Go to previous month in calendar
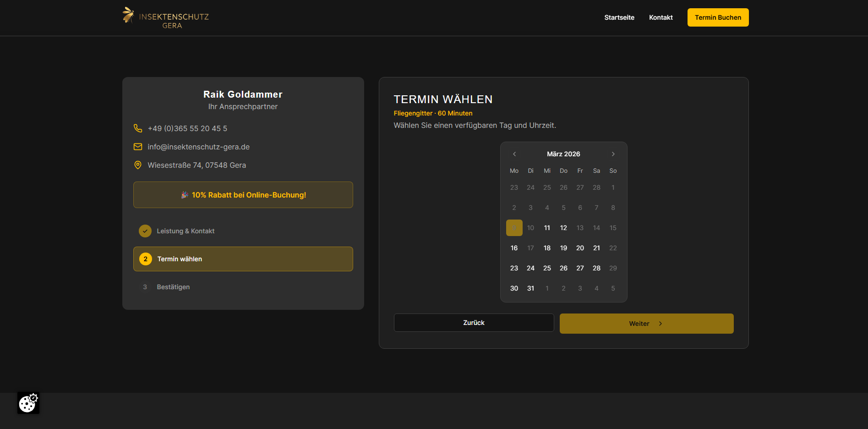Screen dimensions: 868x429 [x=514, y=154]
